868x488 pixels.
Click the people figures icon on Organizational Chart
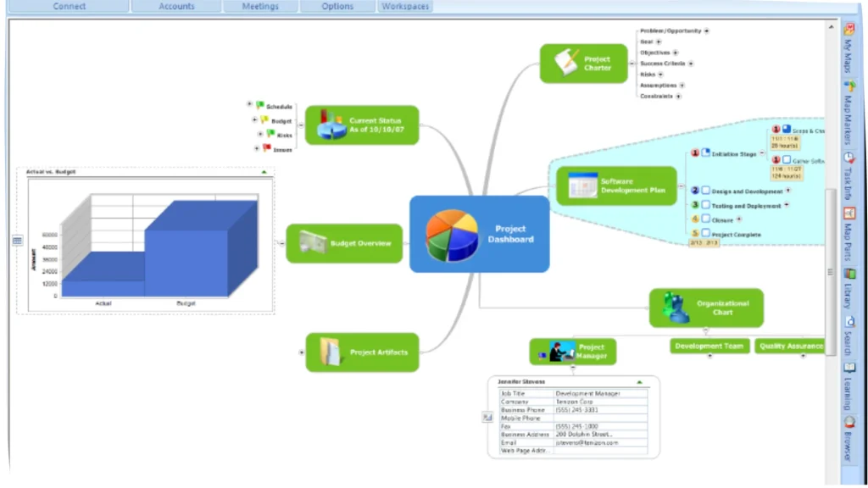pos(676,308)
